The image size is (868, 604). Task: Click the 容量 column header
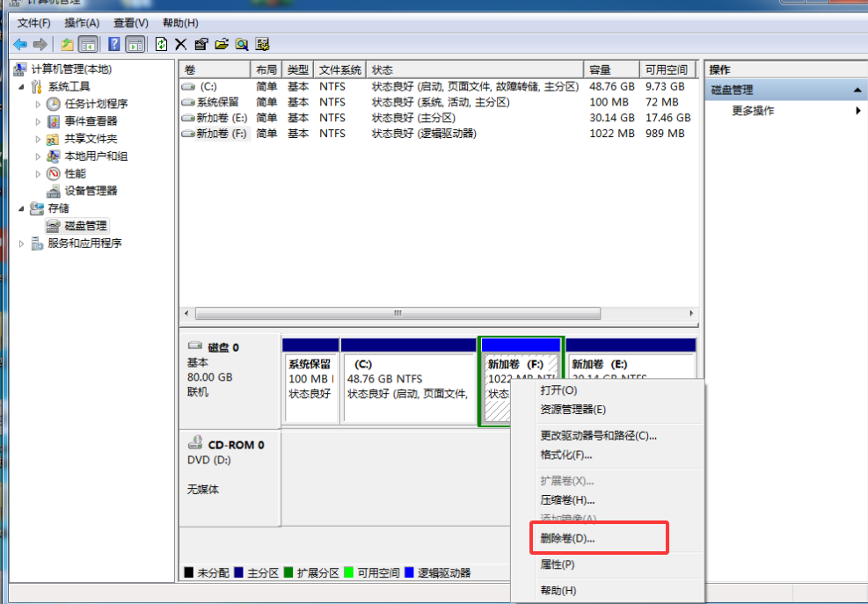(610, 69)
